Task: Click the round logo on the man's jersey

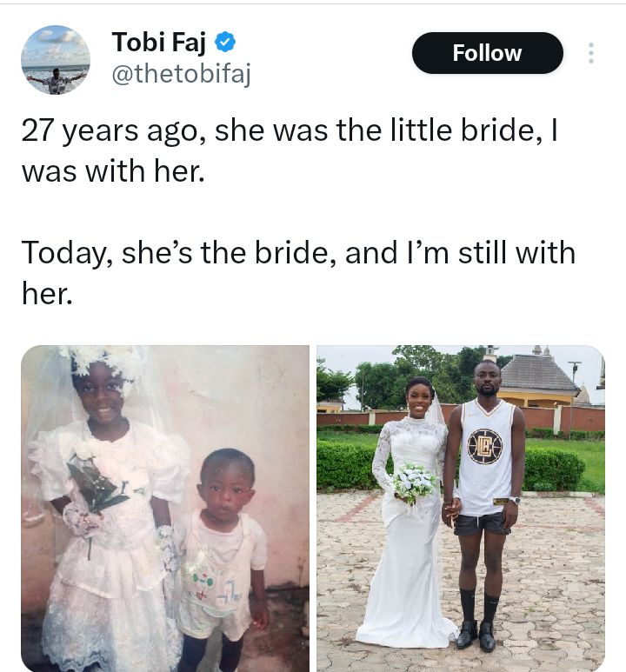Action: point(484,446)
